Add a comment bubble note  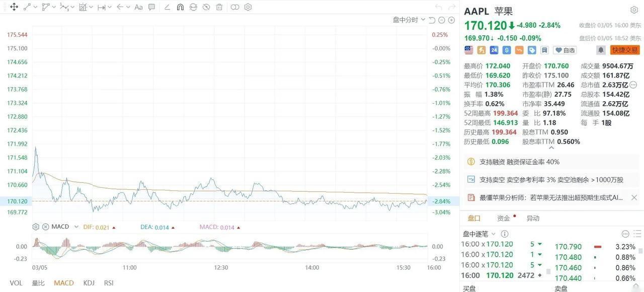click(151, 7)
